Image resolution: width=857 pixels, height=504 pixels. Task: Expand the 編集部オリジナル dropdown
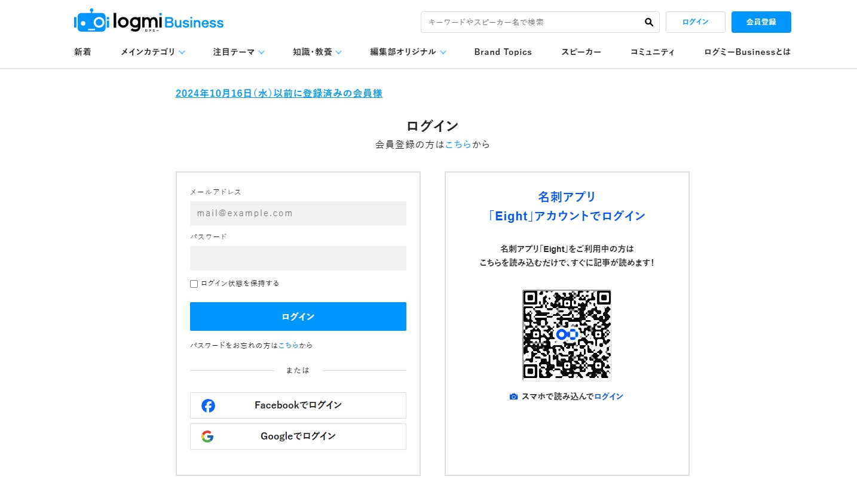[x=408, y=52]
